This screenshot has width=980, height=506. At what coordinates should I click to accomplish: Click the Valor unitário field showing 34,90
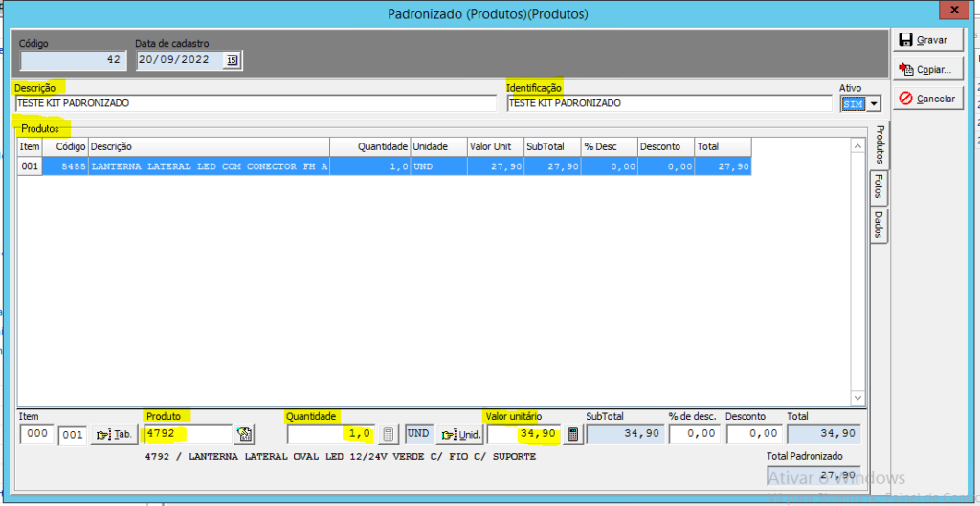(x=523, y=434)
